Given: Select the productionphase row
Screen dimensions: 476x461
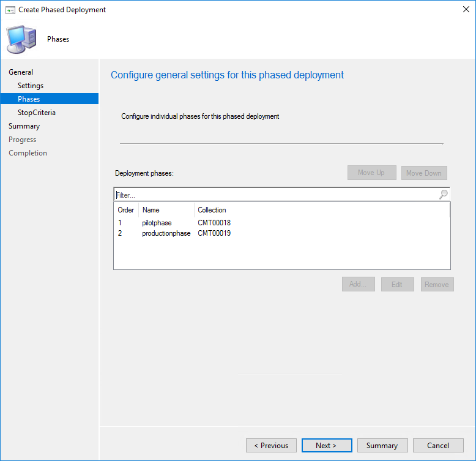Looking at the screenshot, I should pos(166,233).
